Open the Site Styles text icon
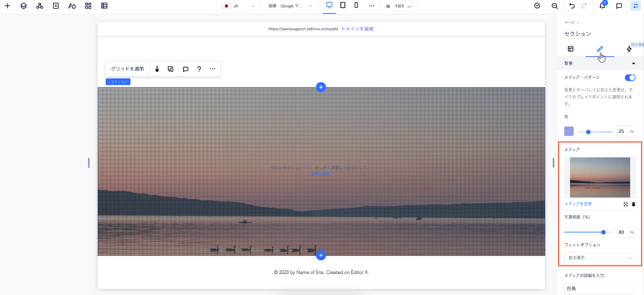 (72, 6)
